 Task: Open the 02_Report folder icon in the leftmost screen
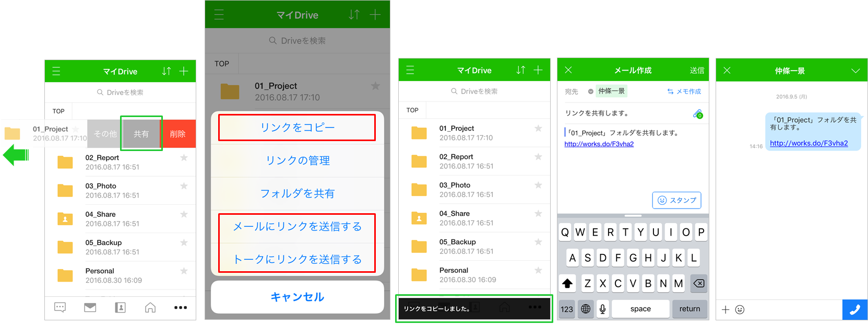(65, 162)
